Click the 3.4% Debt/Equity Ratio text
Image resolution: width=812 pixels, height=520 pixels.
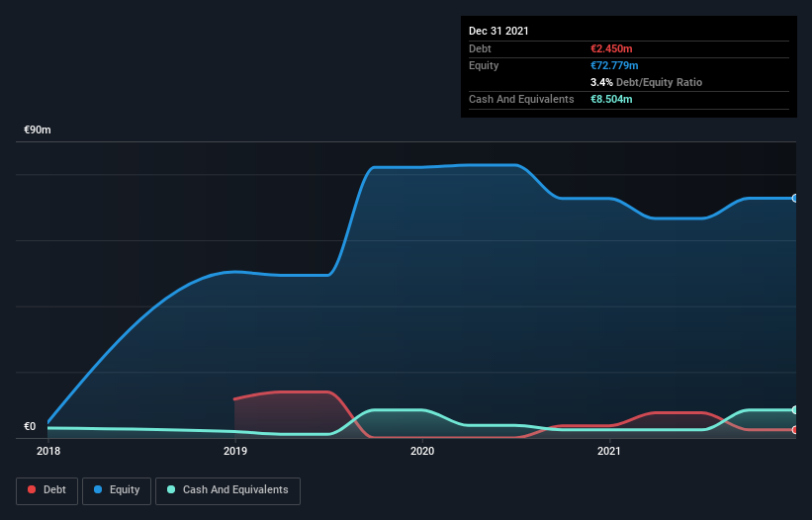tap(646, 82)
